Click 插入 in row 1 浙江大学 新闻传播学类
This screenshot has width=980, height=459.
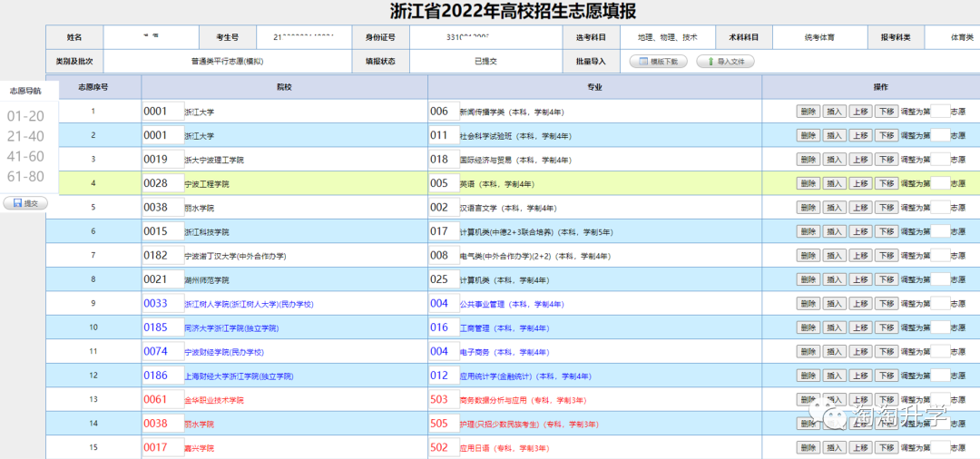[835, 112]
